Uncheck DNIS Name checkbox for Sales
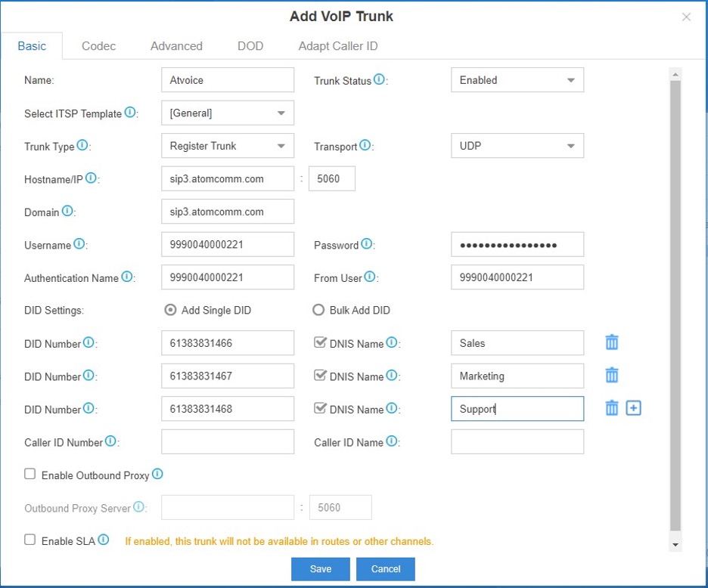 [320, 342]
